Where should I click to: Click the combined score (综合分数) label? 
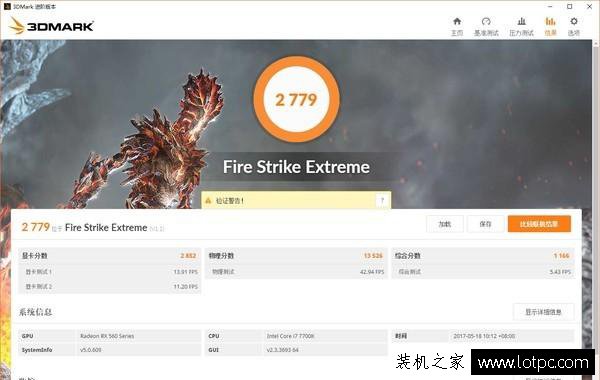coord(408,256)
